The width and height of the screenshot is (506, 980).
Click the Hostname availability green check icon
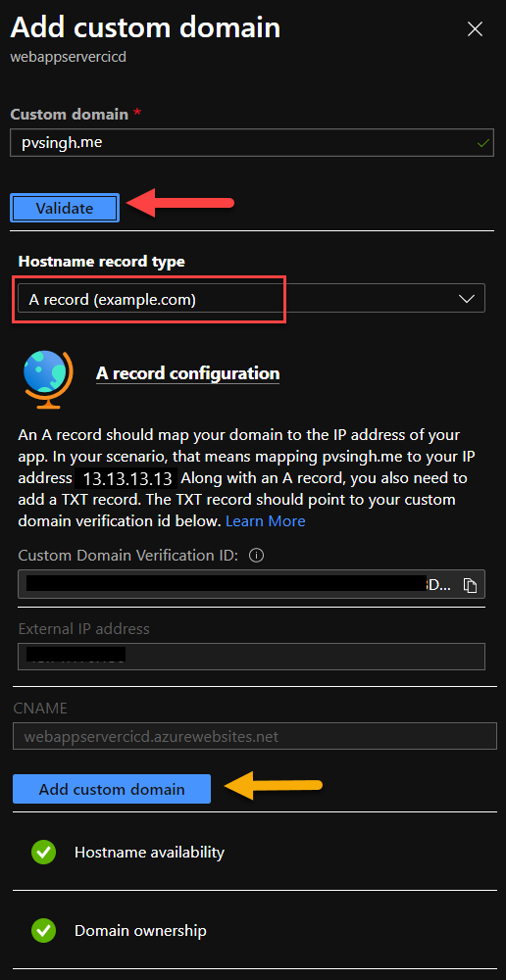point(43,852)
